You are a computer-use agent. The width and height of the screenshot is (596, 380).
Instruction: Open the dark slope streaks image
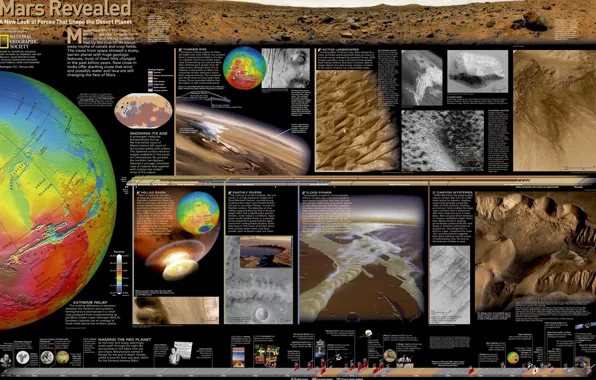click(554, 111)
